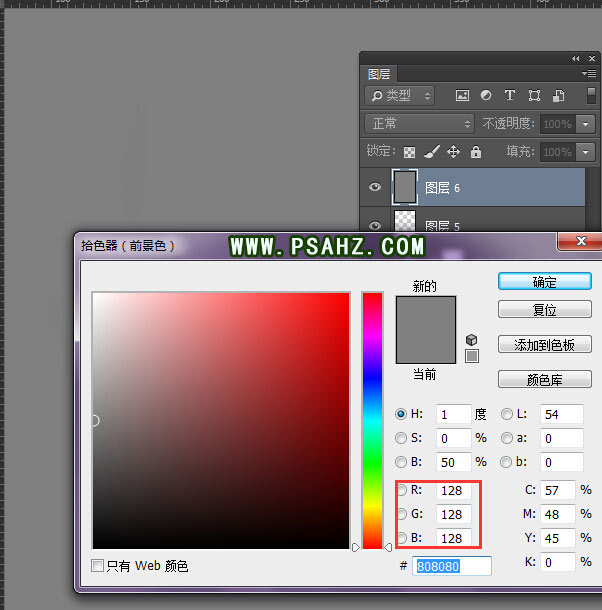602x610 pixels.
Task: Select the L lightness radio button
Action: pos(507,414)
